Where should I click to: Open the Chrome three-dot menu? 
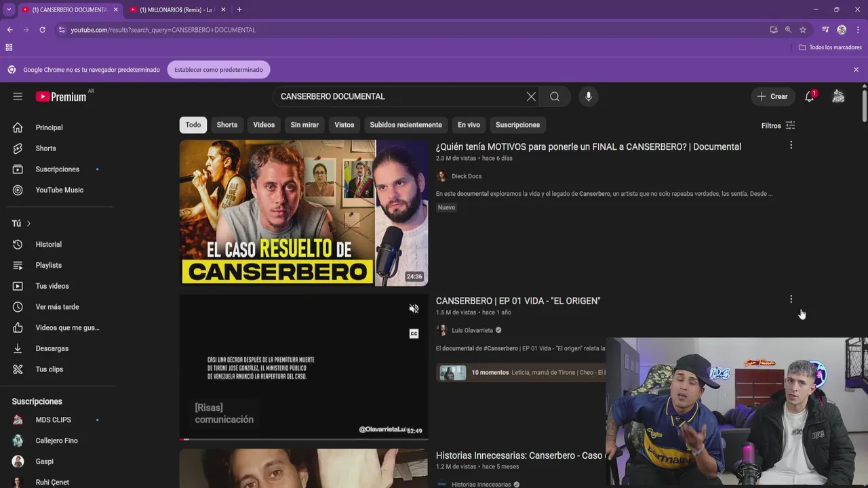coord(858,30)
